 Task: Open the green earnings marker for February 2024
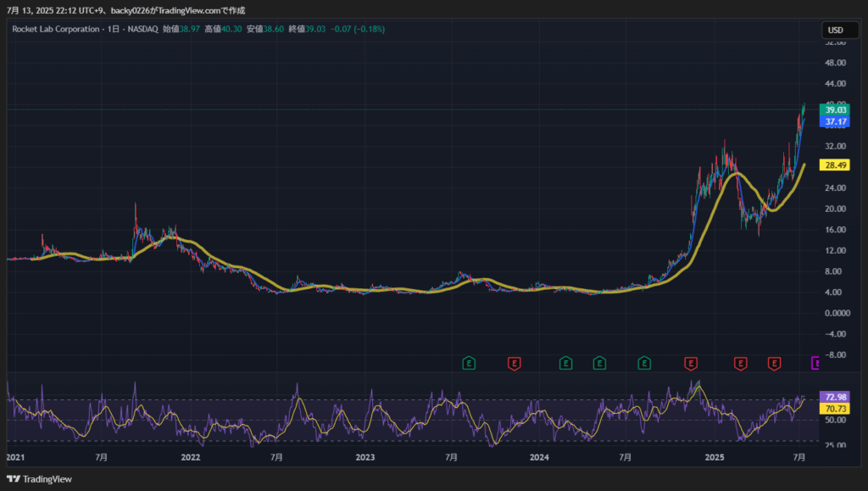pos(565,363)
